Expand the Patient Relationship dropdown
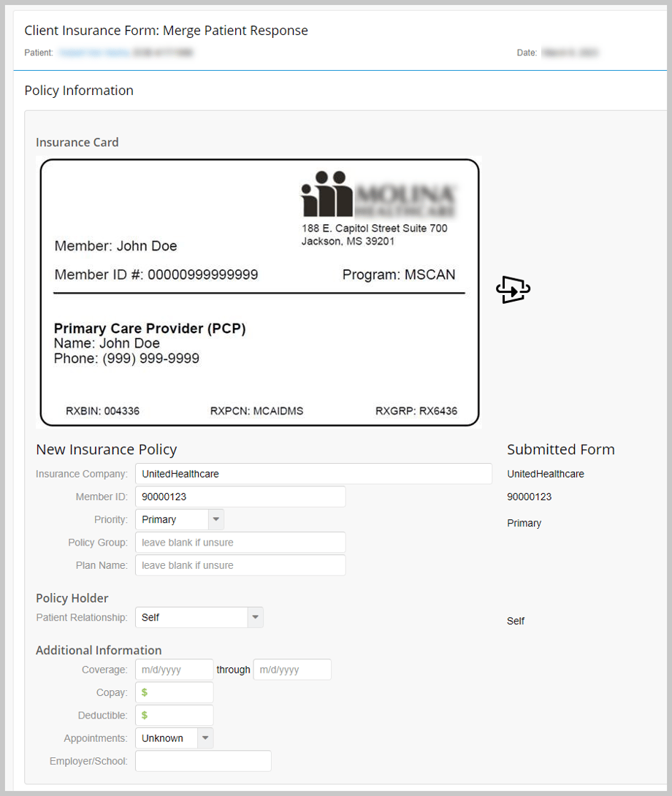 point(256,617)
